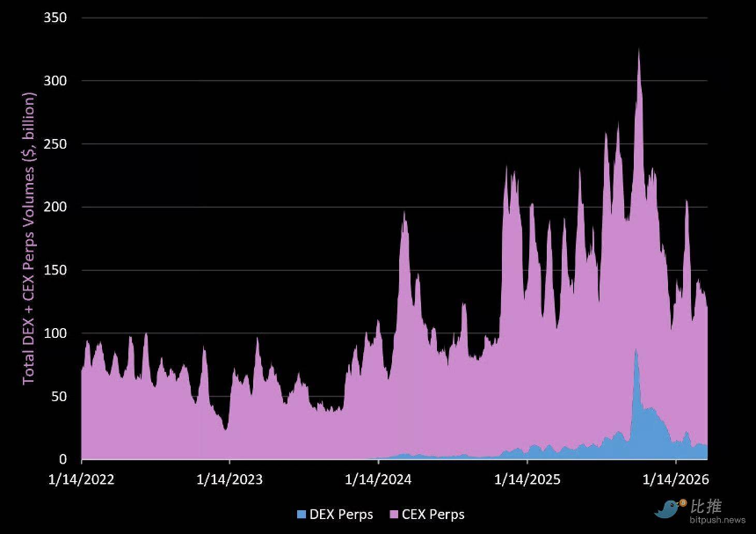The width and height of the screenshot is (756, 534).
Task: Click the 1/14/2022 x-axis date label
Action: coord(81,479)
